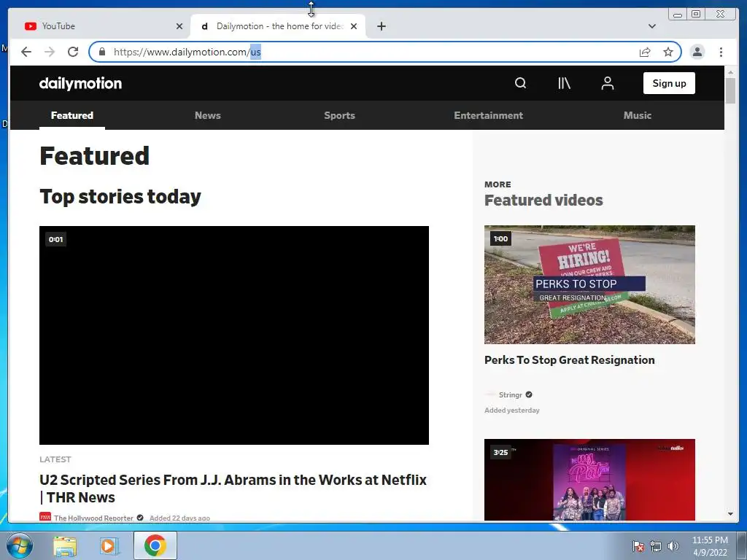Viewport: 747px width, 560px height.
Task: Open a new tab with plus button
Action: click(381, 26)
